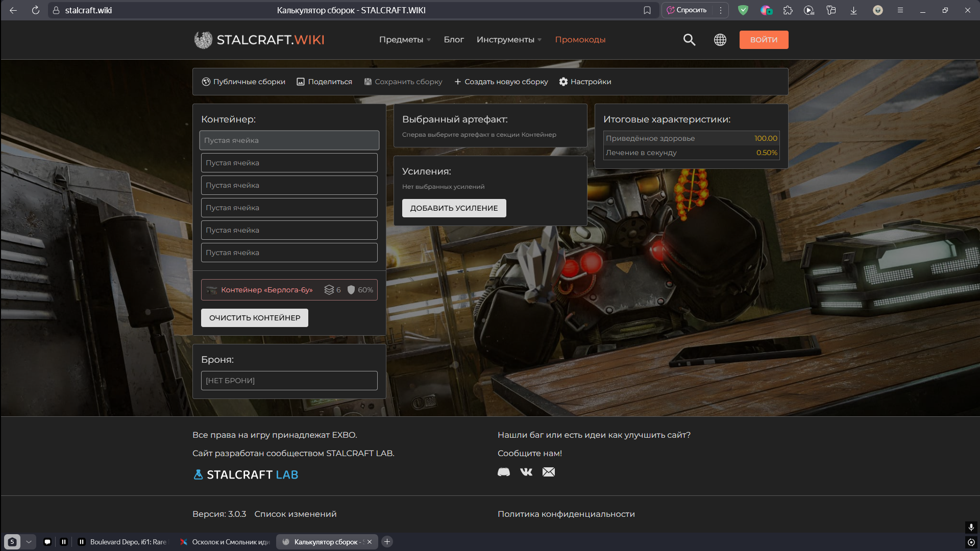This screenshot has height=551, width=980.
Task: Select the fifth Пустая ячейка slot
Action: pos(289,230)
